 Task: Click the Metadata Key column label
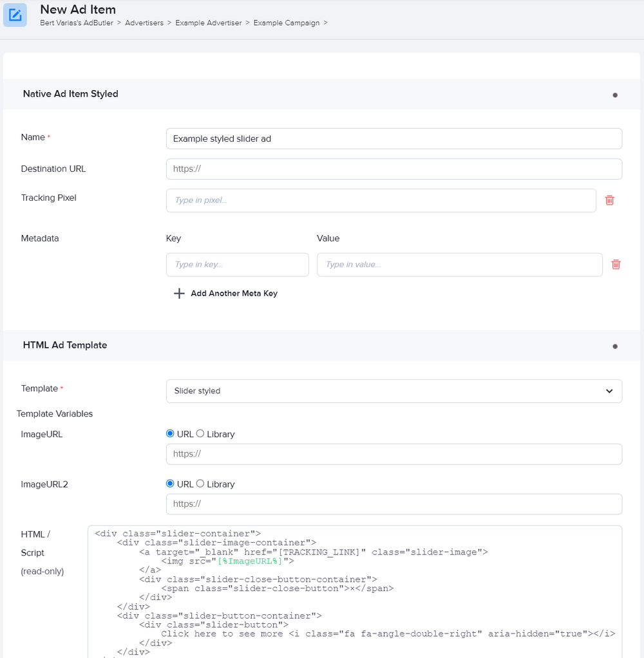coord(173,238)
